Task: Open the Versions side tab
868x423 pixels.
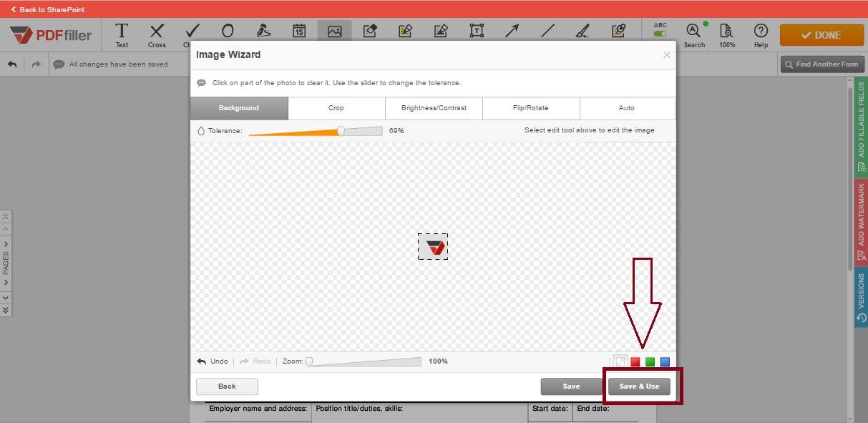Action: (861, 298)
